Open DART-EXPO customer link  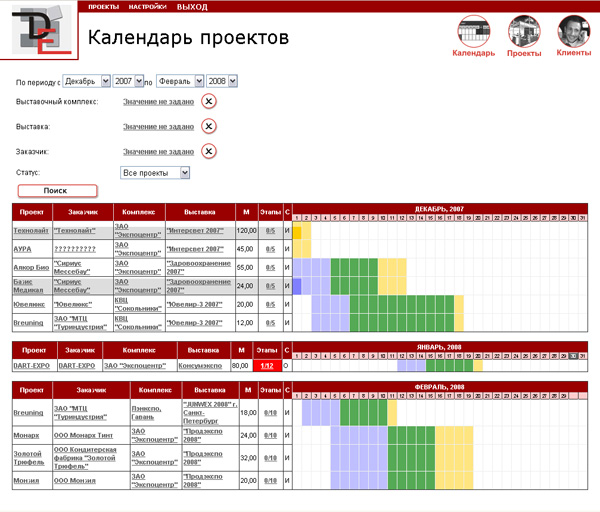pos(77,365)
